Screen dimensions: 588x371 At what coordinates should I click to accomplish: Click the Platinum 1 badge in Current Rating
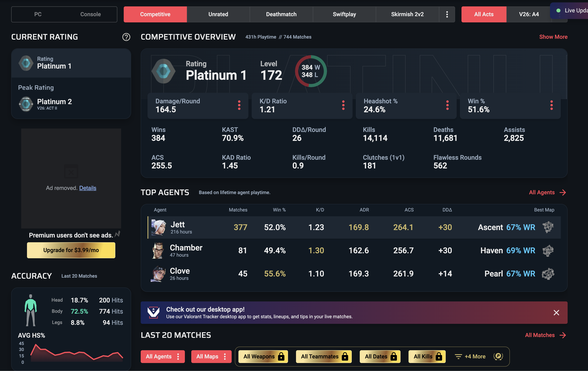[x=26, y=63]
